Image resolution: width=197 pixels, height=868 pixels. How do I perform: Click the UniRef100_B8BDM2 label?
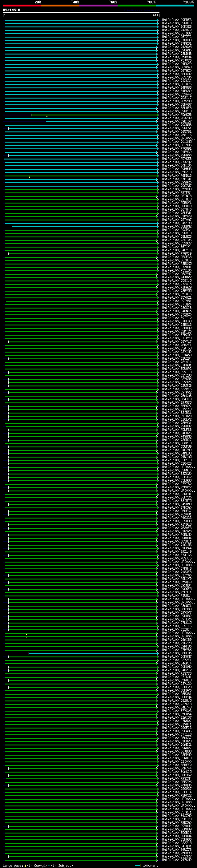[x=176, y=226]
